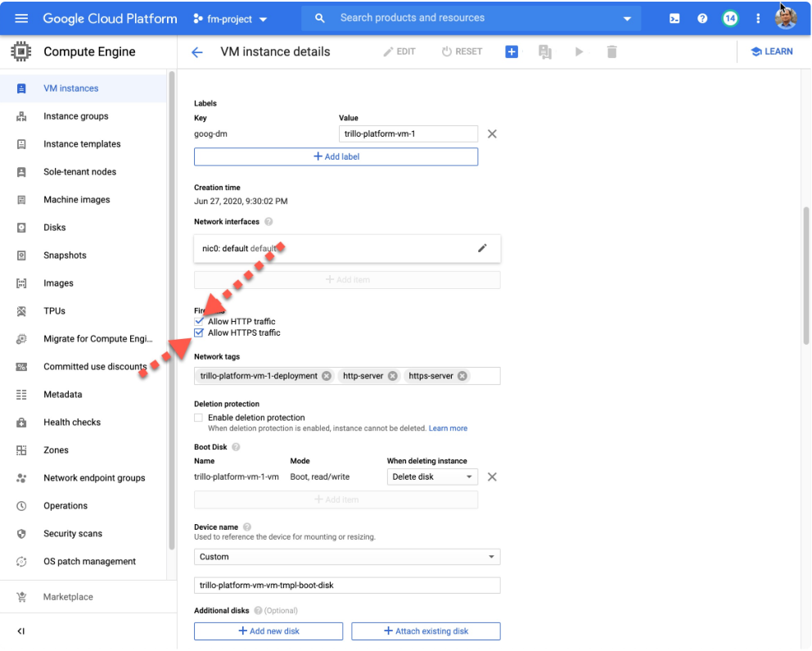Click the create machine image icon
This screenshot has height=651, width=812.
click(x=545, y=52)
